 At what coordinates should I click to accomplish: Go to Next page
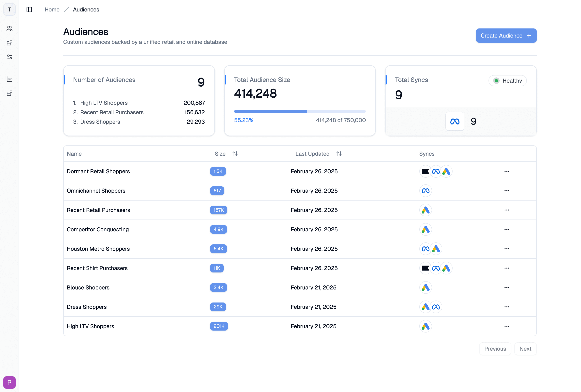(525, 349)
